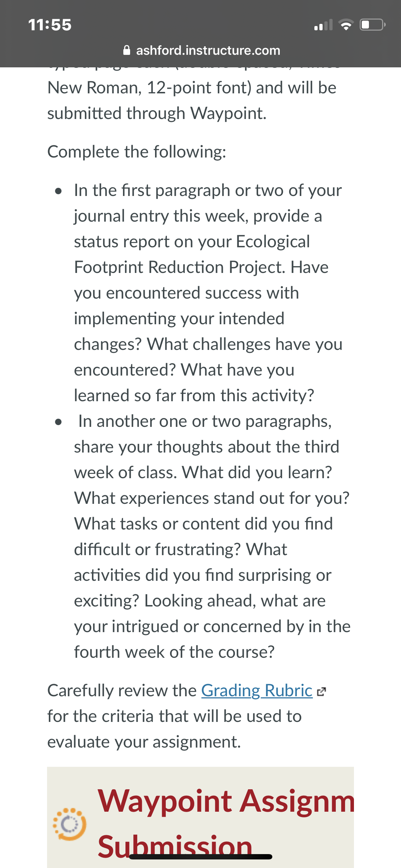The width and height of the screenshot is (401, 868).
Task: Tap the 'Complete the following:' text
Action: [137, 152]
